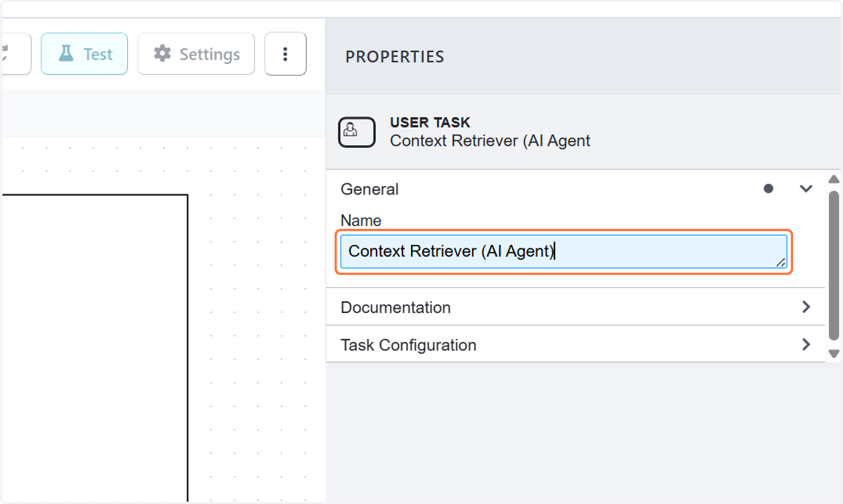Open the Settings button
The image size is (843, 504).
tap(196, 54)
